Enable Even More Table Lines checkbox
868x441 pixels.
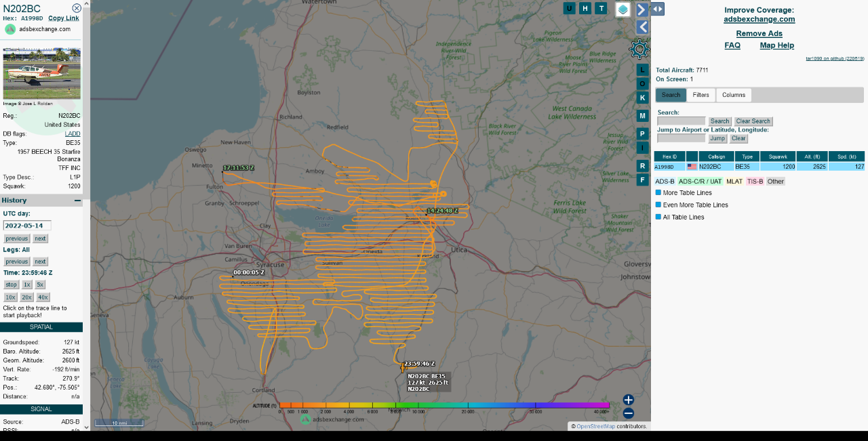tap(658, 205)
